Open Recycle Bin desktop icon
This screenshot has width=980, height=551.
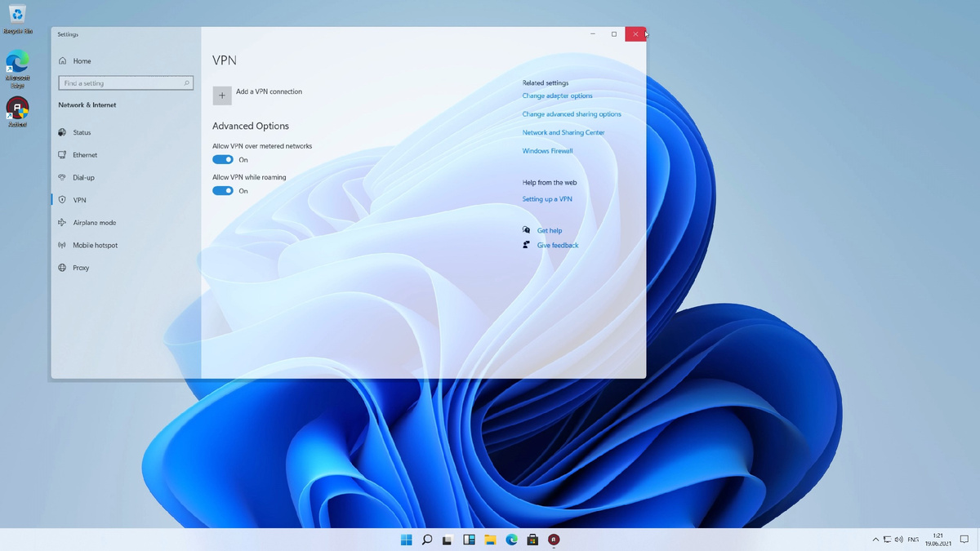17,19
